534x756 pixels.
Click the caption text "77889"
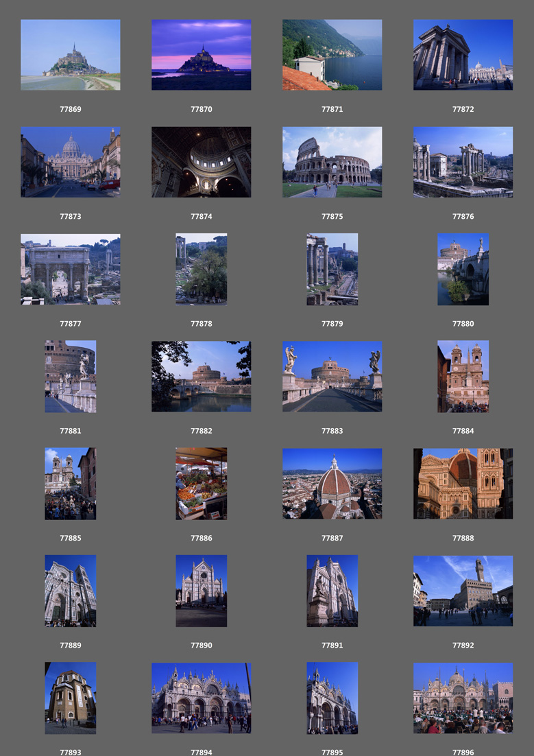coord(71,645)
